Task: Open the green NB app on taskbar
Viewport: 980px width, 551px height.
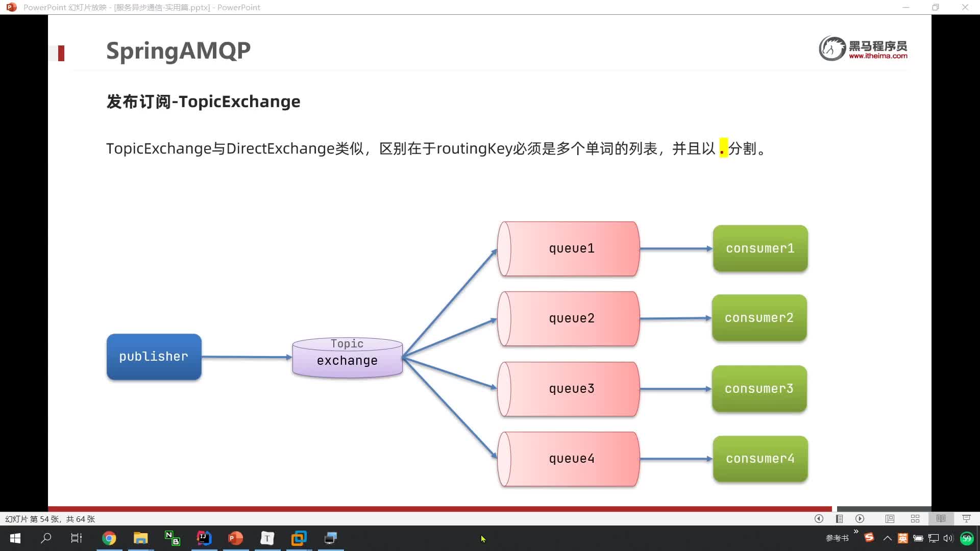Action: click(x=172, y=538)
